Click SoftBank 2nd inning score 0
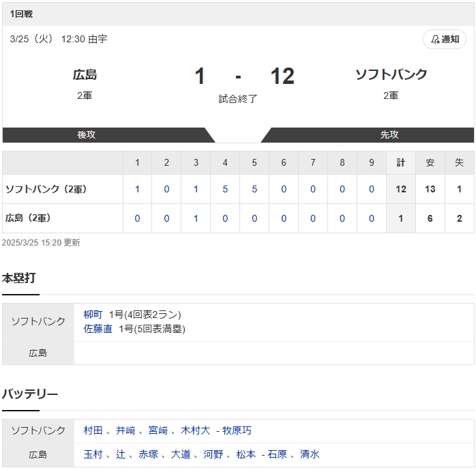The image size is (476, 470). point(166,189)
